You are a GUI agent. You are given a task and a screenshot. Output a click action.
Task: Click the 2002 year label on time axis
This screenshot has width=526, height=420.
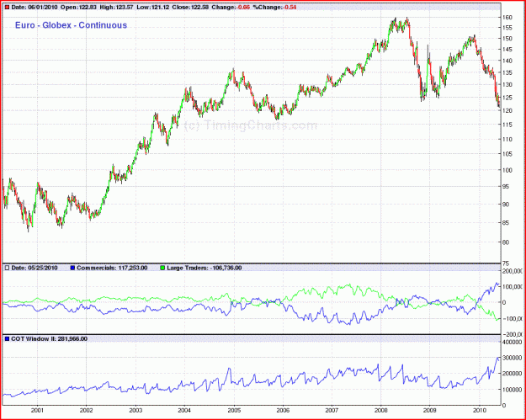pyautogui.click(x=86, y=410)
